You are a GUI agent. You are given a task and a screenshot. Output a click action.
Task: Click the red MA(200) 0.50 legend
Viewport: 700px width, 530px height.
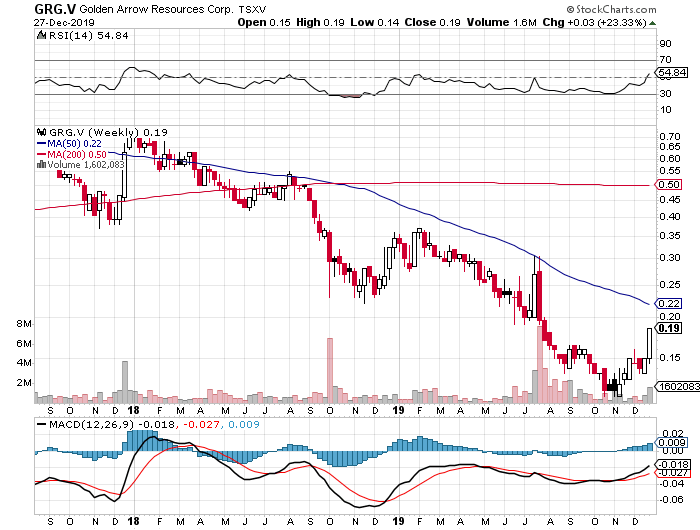tap(71, 154)
